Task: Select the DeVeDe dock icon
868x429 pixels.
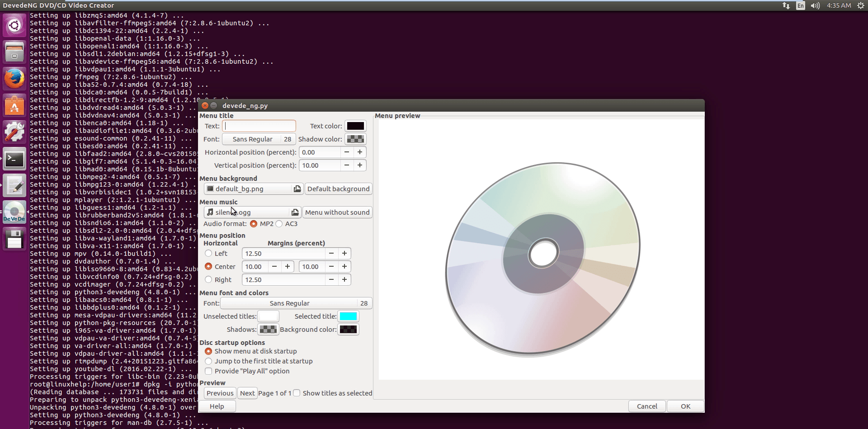Action: click(14, 212)
